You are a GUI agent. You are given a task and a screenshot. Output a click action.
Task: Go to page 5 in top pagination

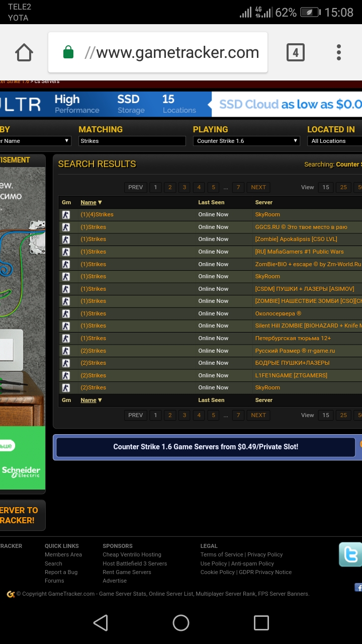tap(213, 187)
